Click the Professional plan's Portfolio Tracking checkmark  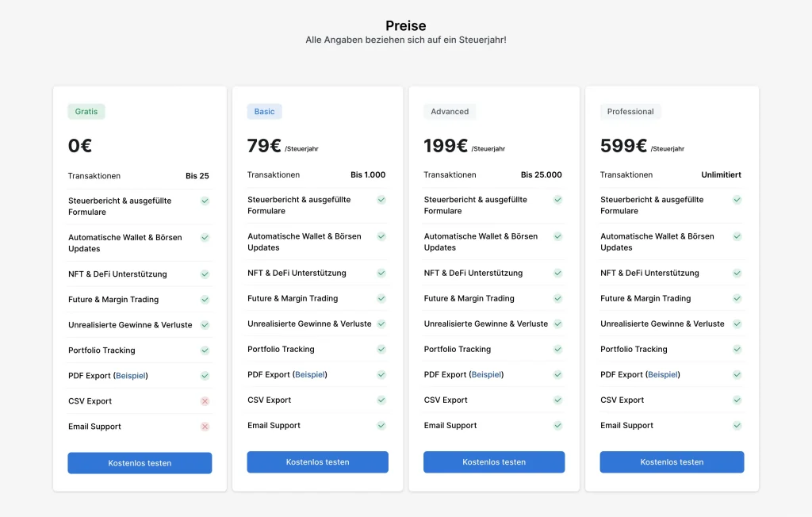(x=737, y=349)
